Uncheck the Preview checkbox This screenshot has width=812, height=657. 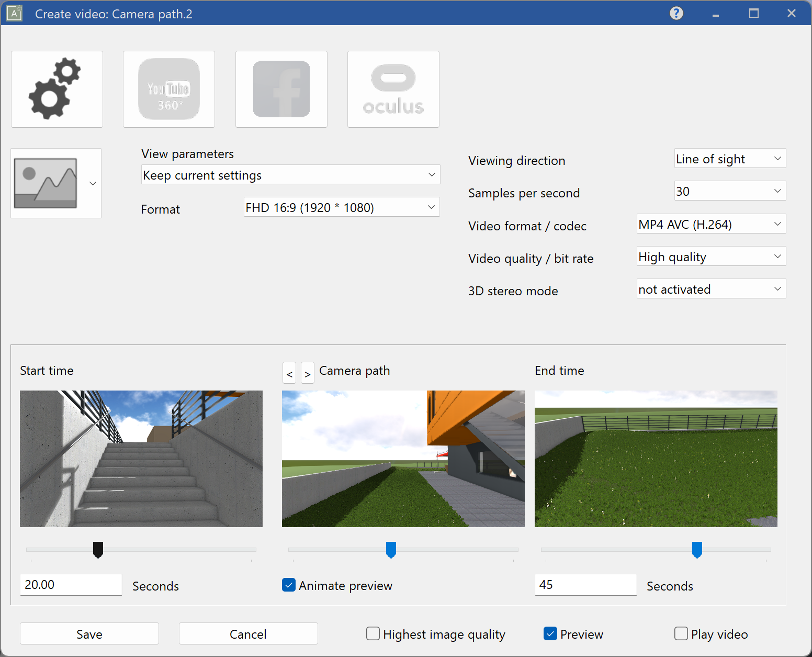[x=550, y=634]
